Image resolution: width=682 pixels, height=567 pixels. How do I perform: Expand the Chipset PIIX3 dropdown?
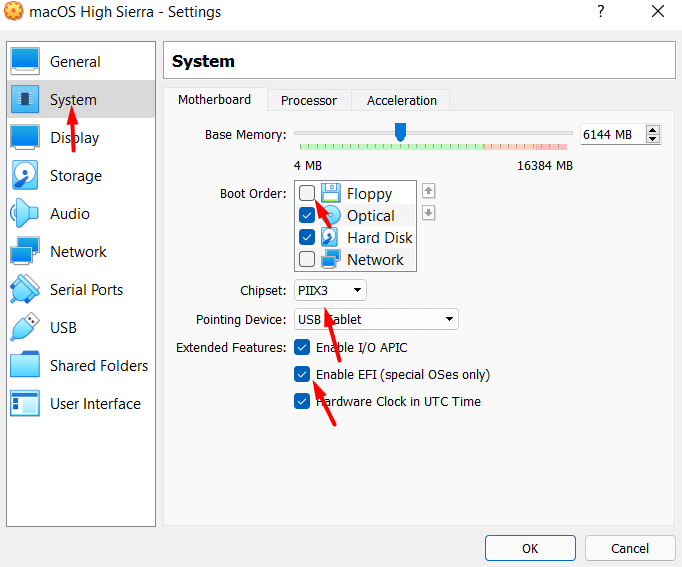tap(330, 291)
